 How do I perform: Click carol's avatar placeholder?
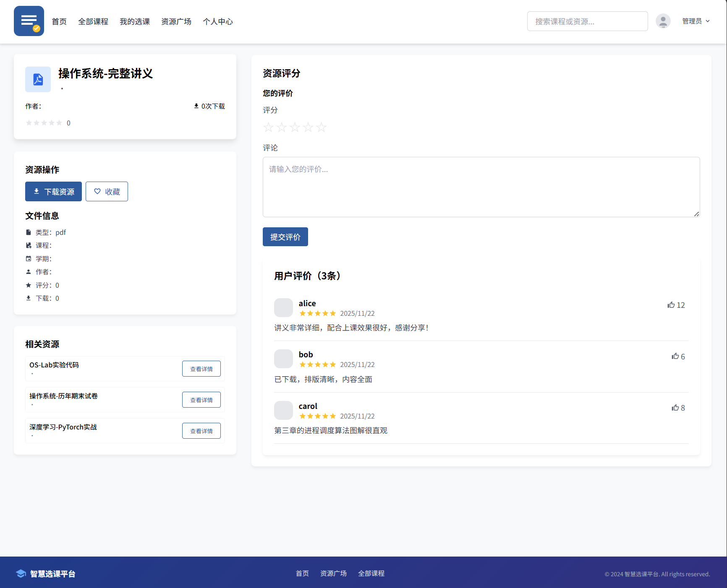pyautogui.click(x=283, y=410)
